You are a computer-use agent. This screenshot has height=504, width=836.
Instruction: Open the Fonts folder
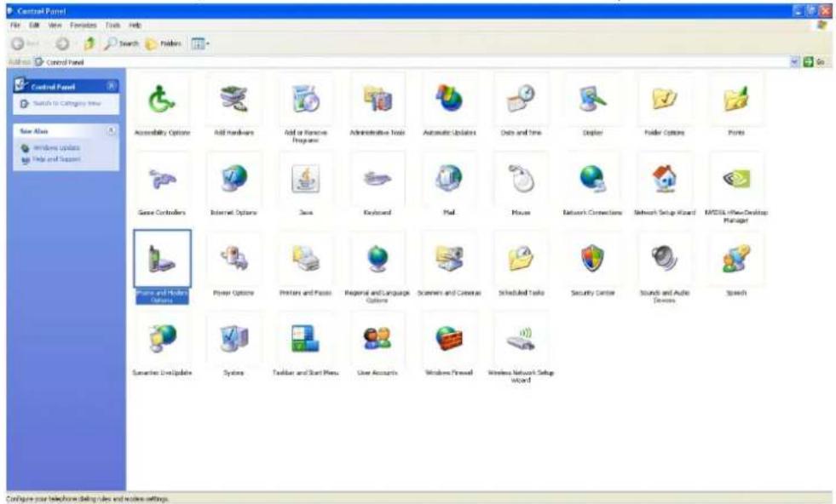tap(736, 100)
